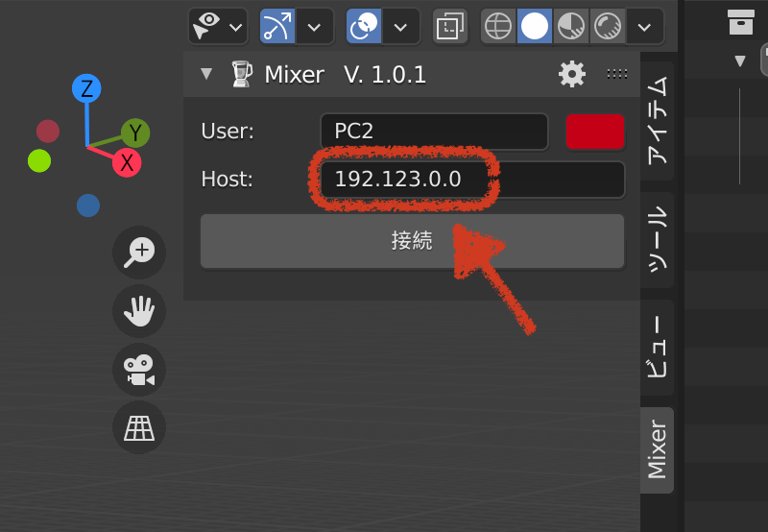Open Mixer settings gear icon

(x=571, y=75)
